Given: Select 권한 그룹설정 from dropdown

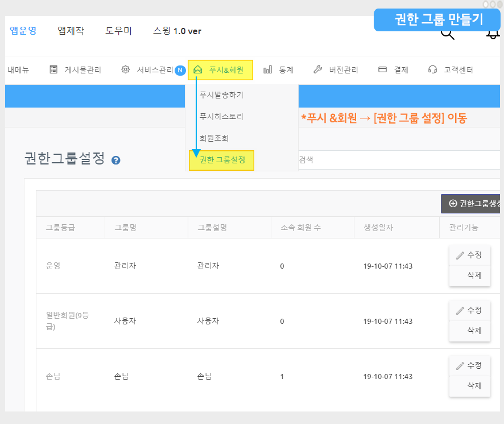Looking at the screenshot, I should click(222, 160).
